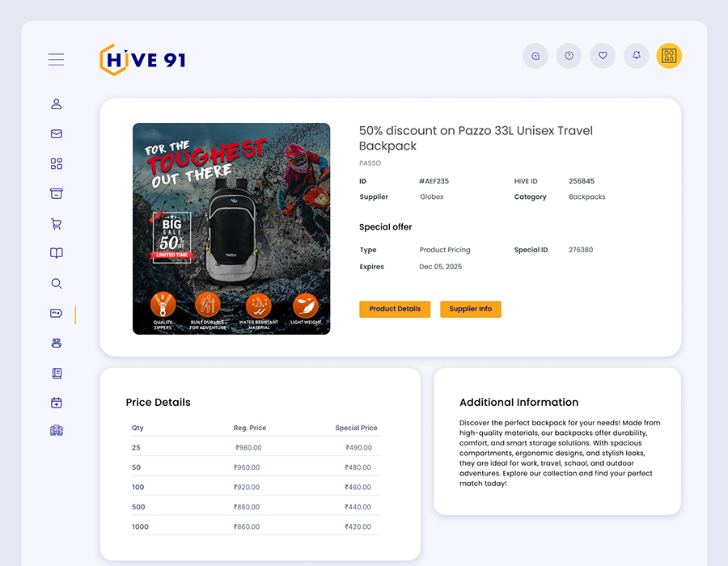The width and height of the screenshot is (728, 566).
Task: Click the HIVE 91 logo
Action: [x=143, y=60]
